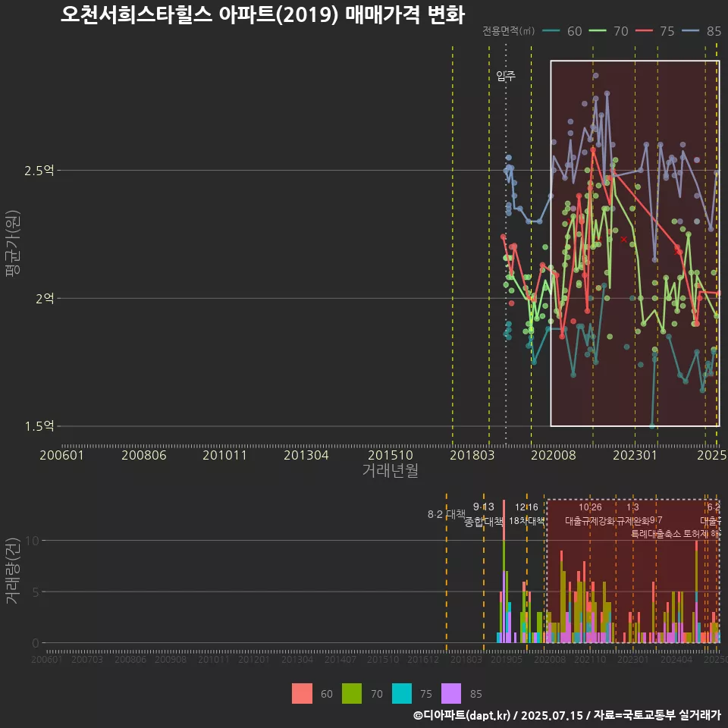728x728 pixels.
Task: Click the 1.5억 y-axis label
Action: pyautogui.click(x=39, y=425)
